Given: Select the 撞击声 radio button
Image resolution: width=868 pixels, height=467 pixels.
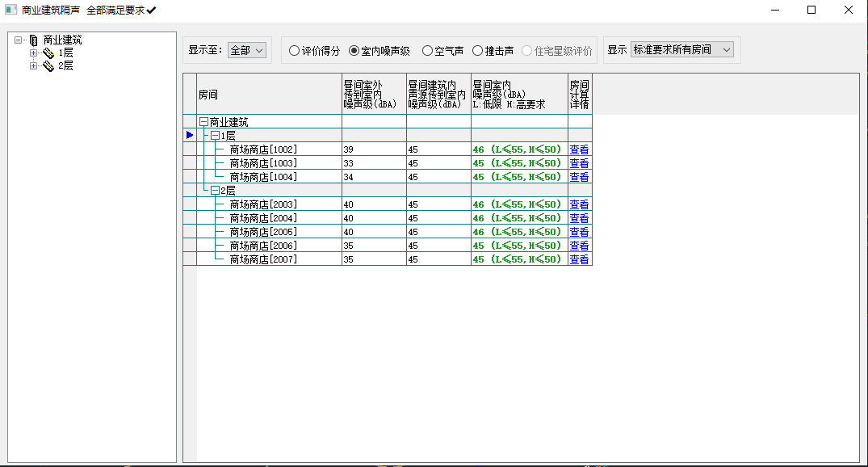Looking at the screenshot, I should [478, 50].
